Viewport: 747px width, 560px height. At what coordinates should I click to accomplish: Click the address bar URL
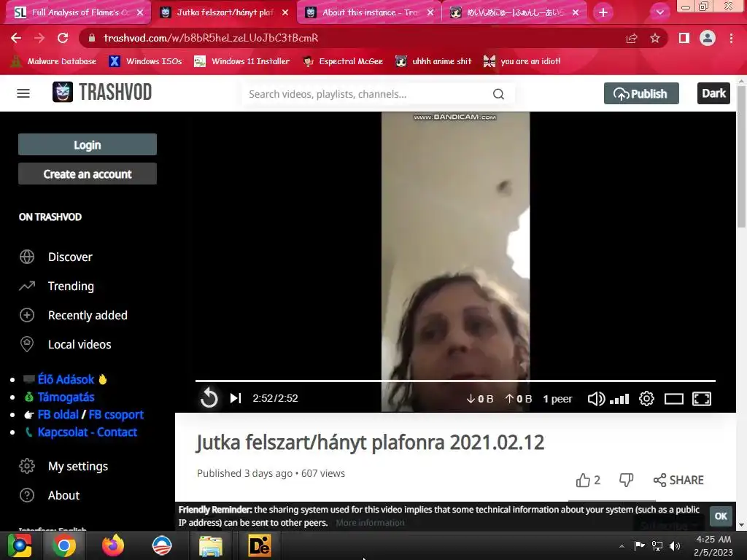point(211,38)
